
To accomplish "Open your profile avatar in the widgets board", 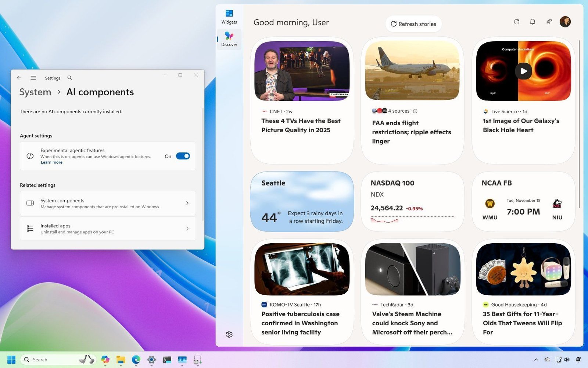I will point(566,22).
